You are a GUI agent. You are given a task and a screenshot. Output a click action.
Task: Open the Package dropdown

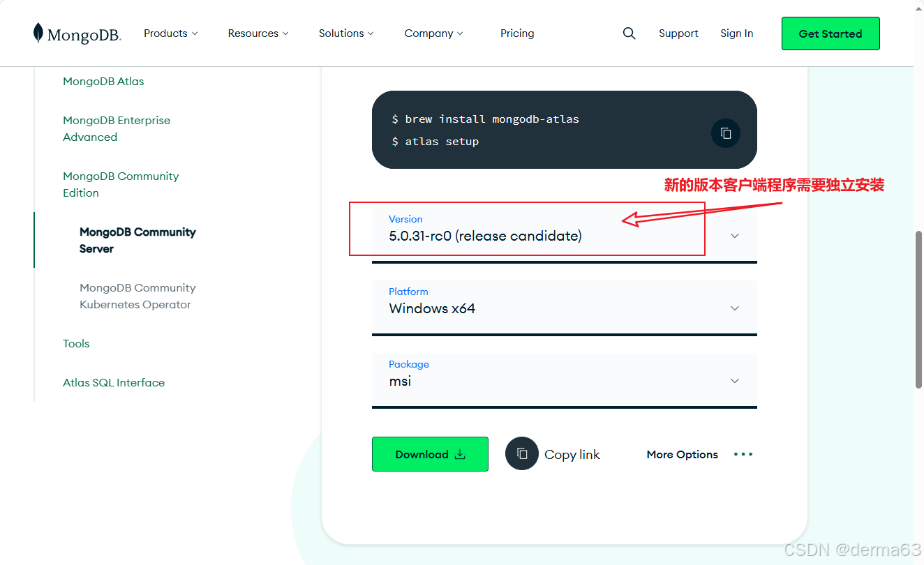click(565, 380)
